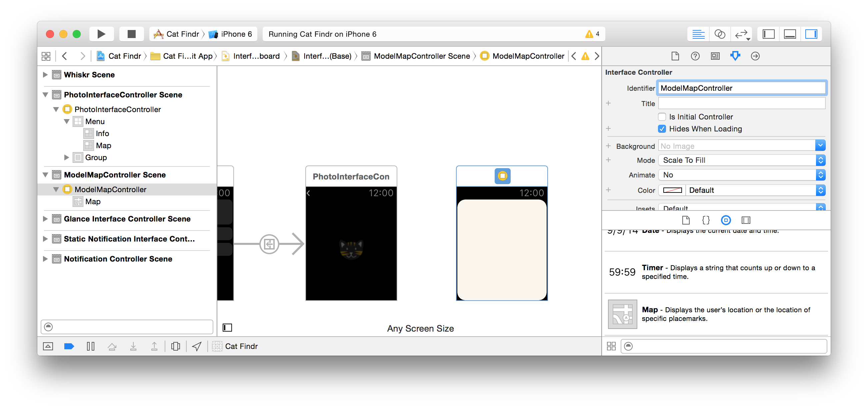868x409 pixels.
Task: Click the Color swatch well
Action: [x=672, y=190]
